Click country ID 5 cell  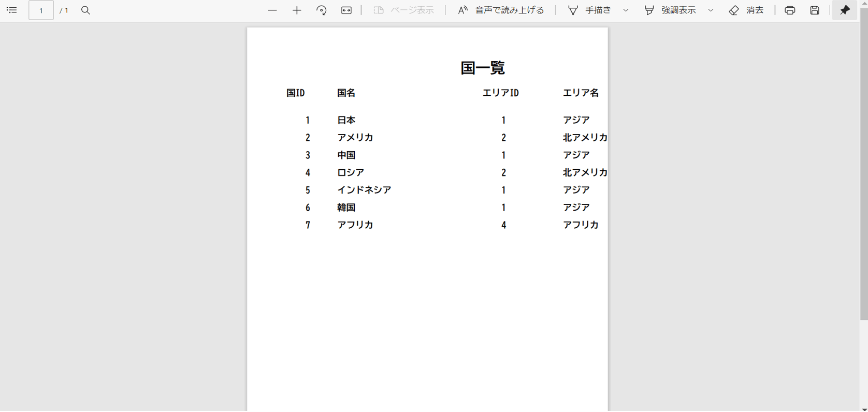click(x=308, y=190)
